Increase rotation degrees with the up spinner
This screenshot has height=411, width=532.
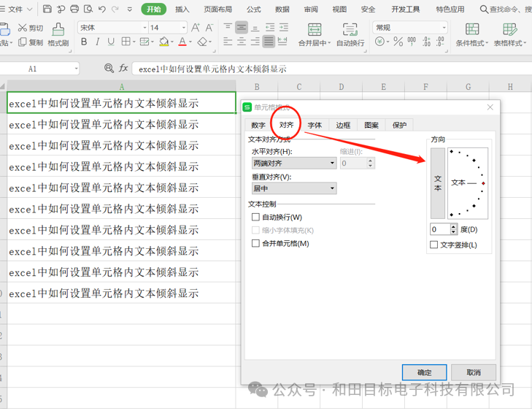tap(454, 227)
